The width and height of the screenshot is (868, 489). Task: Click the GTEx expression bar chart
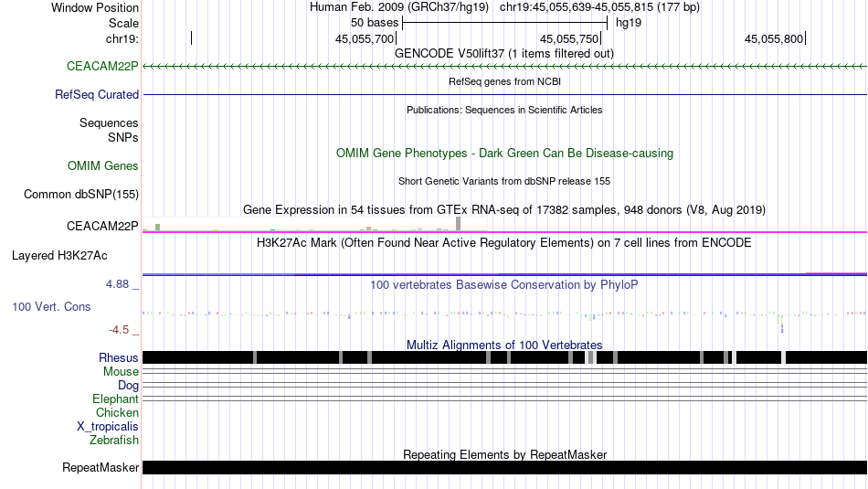click(x=315, y=224)
